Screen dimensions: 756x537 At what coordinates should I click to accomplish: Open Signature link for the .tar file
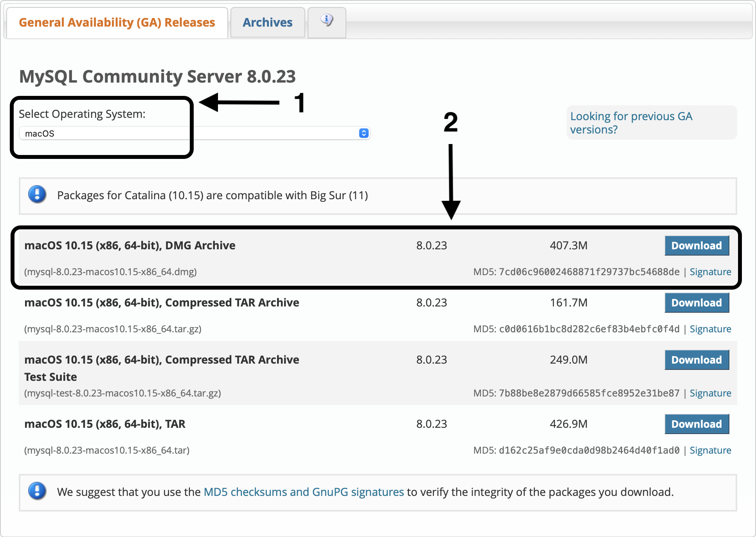pos(710,451)
